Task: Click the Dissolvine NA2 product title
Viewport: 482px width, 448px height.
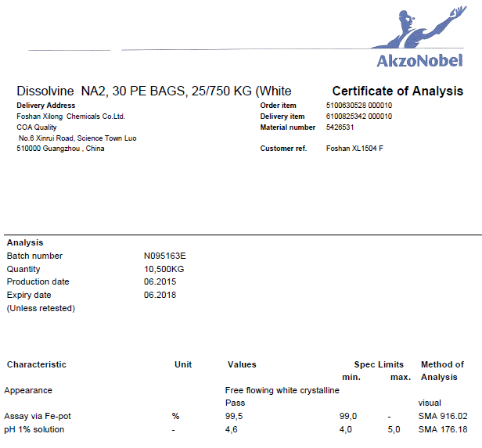Action: click(x=153, y=91)
